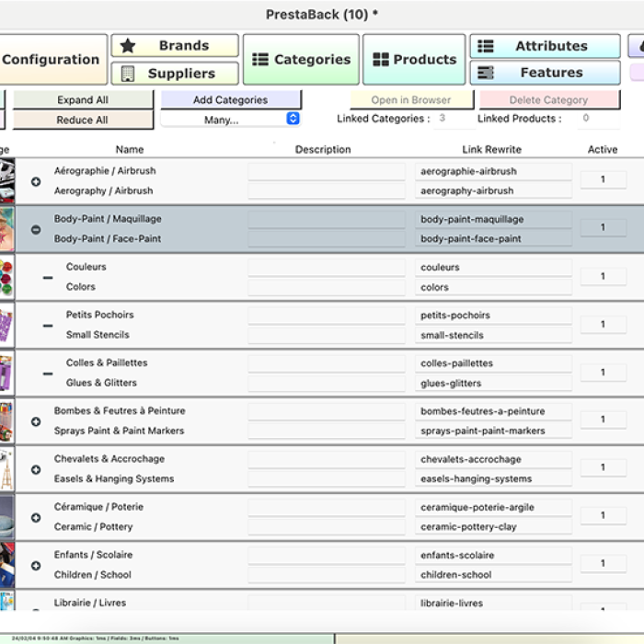Open the Many... dropdown
The image size is (644, 644).
pos(230,120)
